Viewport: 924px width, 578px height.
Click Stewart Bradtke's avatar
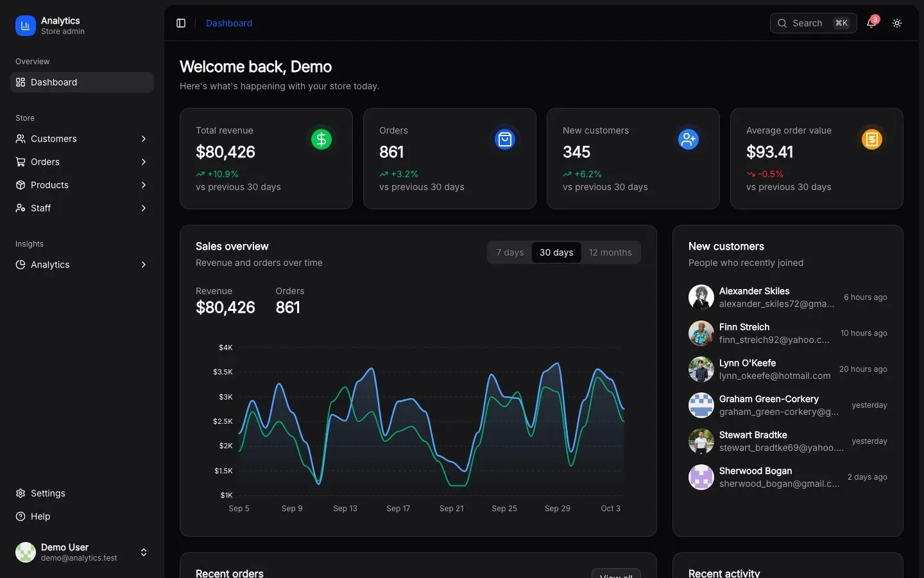[701, 441]
